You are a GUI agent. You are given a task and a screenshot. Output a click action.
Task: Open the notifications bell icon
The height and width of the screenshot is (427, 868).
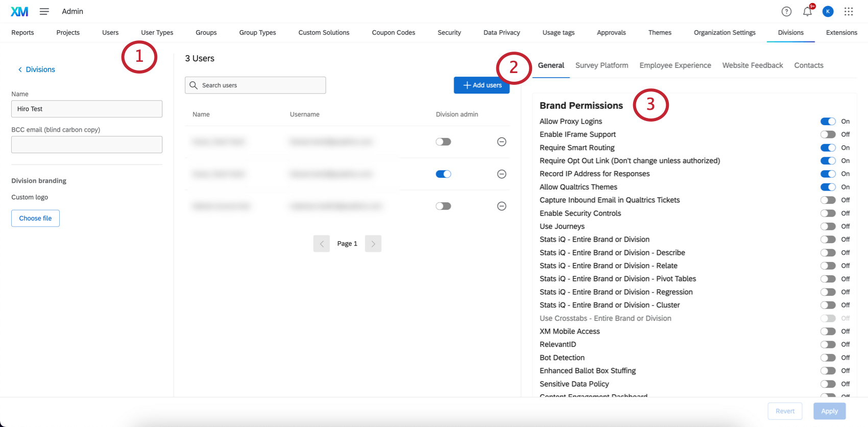point(807,11)
